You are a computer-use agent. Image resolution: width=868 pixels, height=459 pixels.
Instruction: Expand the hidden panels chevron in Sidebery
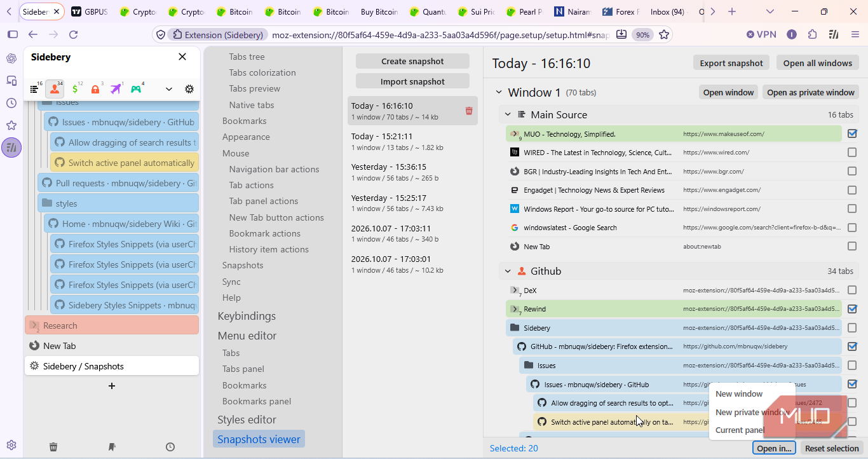click(x=169, y=89)
